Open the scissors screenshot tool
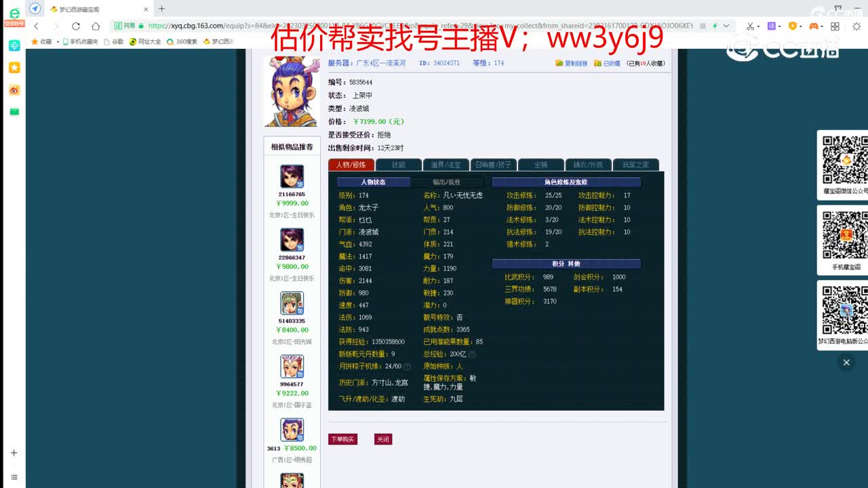Viewport: 868px width, 488px height. tap(750, 26)
